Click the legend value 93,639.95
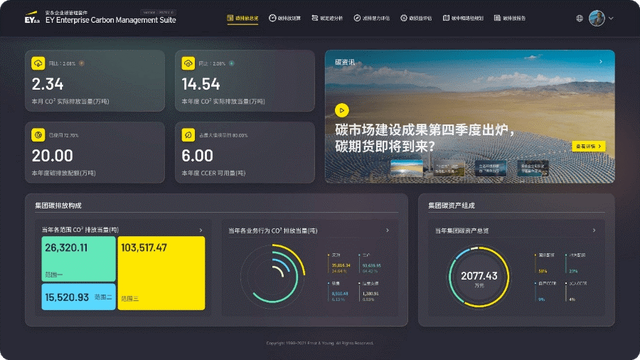 pos(371,265)
